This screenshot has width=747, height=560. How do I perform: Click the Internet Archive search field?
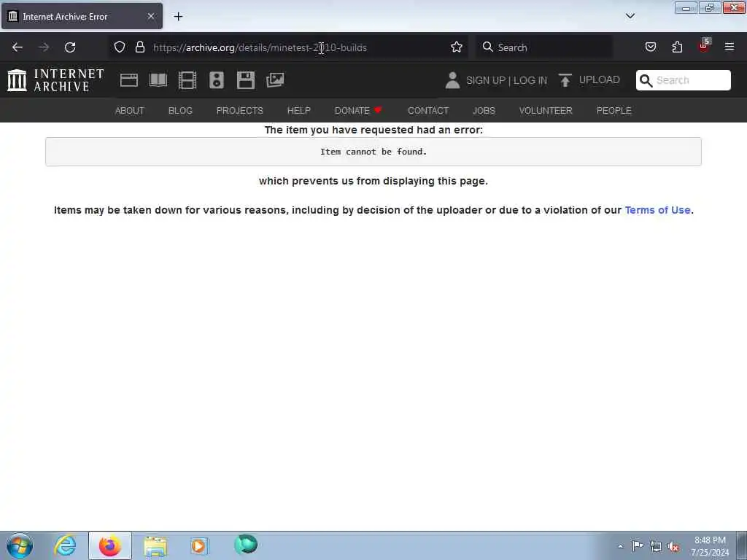point(683,80)
